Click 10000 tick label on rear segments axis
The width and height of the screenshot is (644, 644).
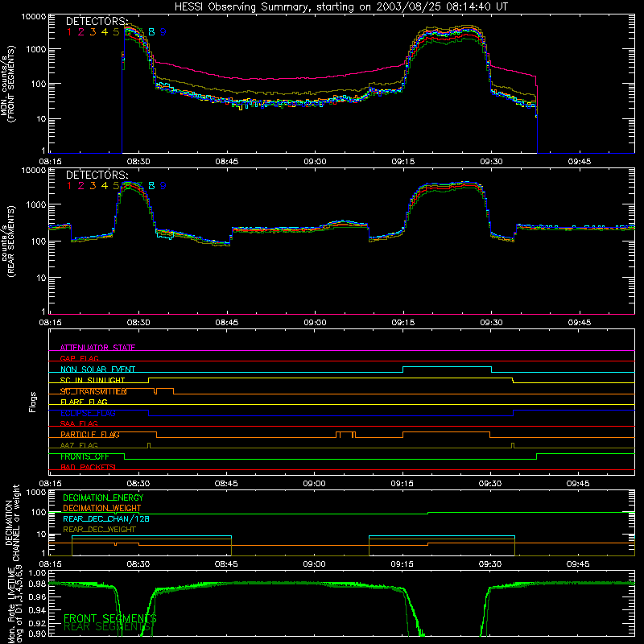coord(34,171)
